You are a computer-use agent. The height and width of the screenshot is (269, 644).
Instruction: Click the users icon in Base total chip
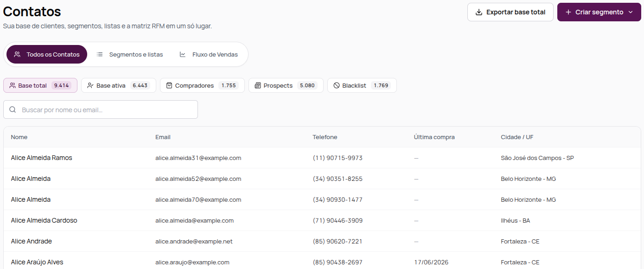tap(13, 85)
